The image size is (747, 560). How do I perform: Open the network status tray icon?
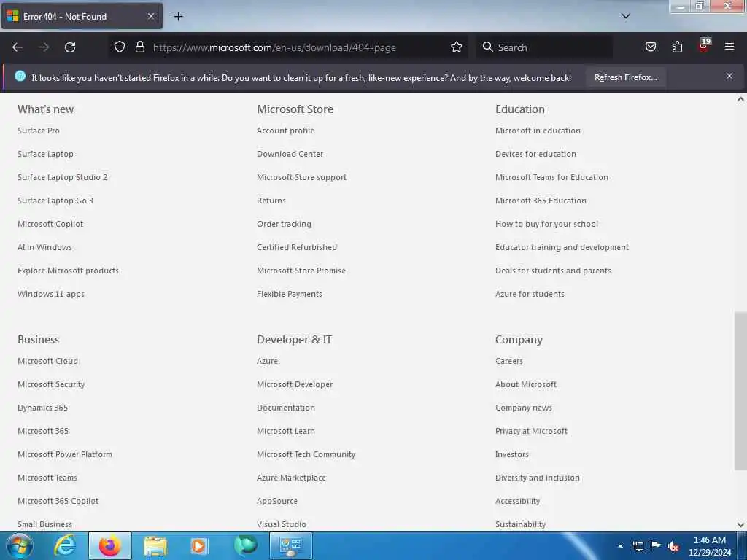click(638, 546)
